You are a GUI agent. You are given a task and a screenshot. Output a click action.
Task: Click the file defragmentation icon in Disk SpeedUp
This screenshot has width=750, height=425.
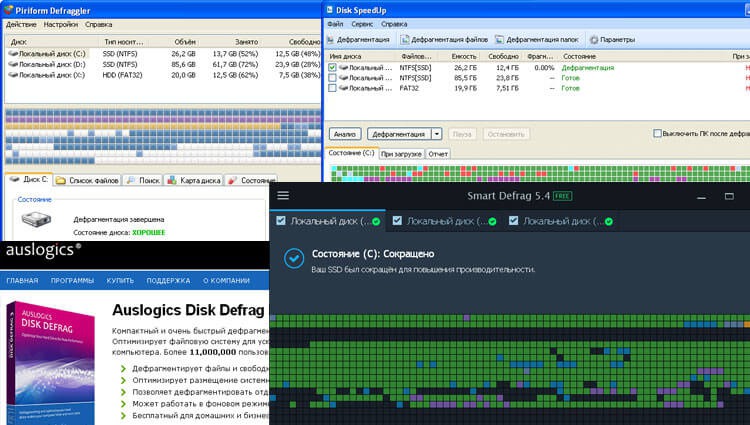(403, 39)
